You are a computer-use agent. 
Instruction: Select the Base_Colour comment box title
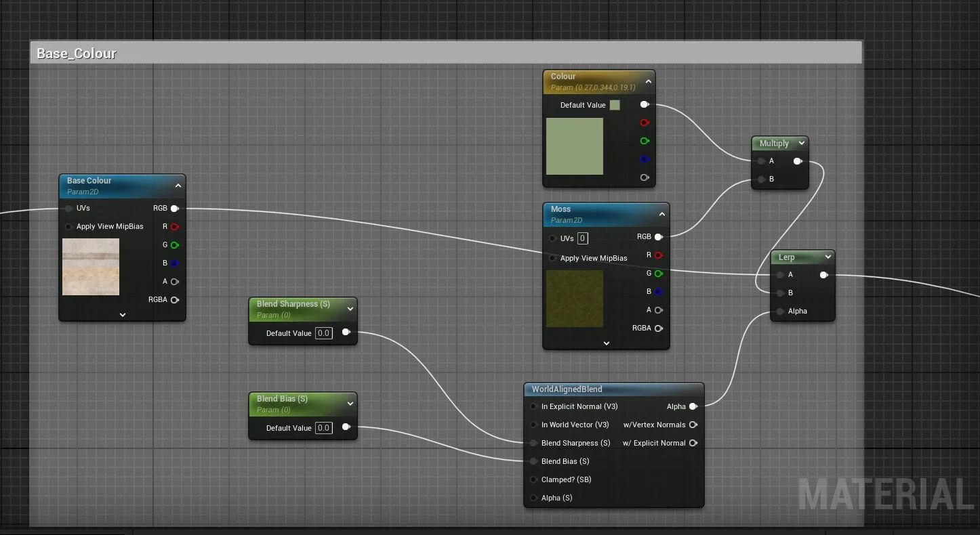pyautogui.click(x=77, y=53)
